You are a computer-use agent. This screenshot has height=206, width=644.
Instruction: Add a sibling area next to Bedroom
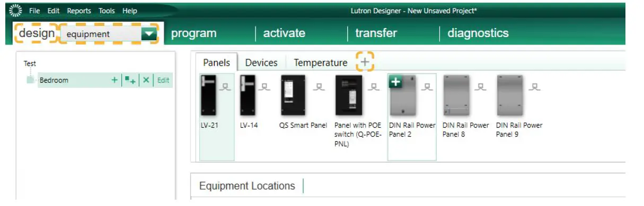[x=114, y=80]
